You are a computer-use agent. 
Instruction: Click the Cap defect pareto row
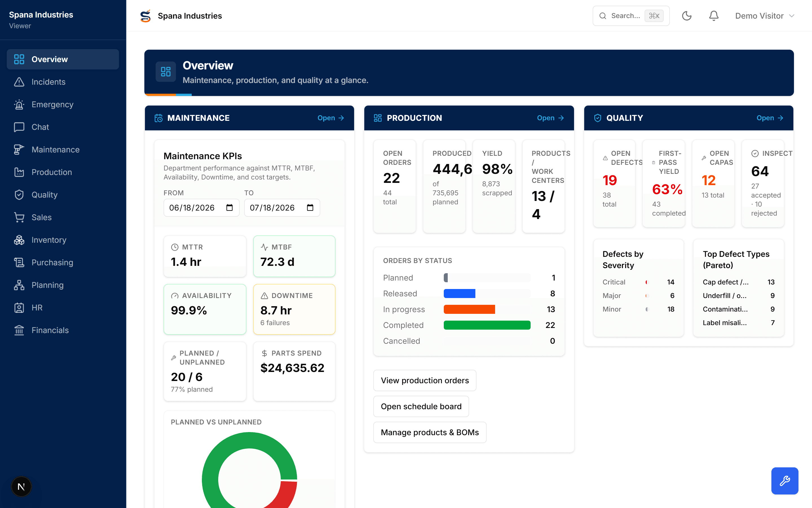pyautogui.click(x=738, y=282)
